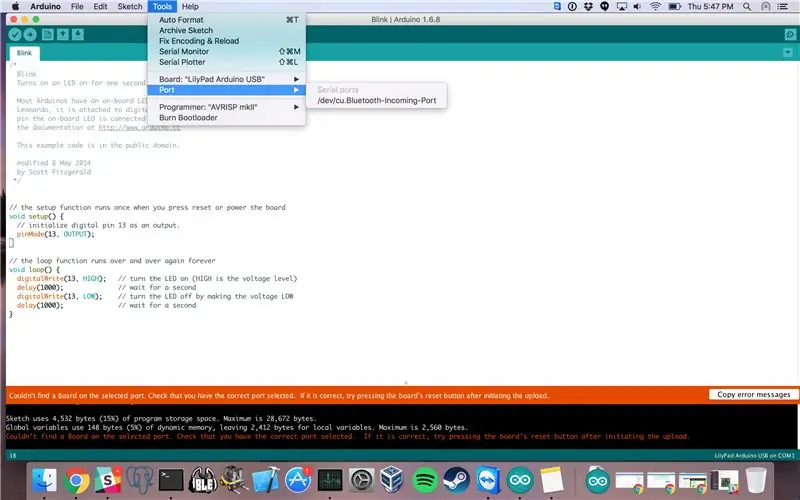Open the Trash in the dock
The width and height of the screenshot is (800, 500).
[x=756, y=480]
